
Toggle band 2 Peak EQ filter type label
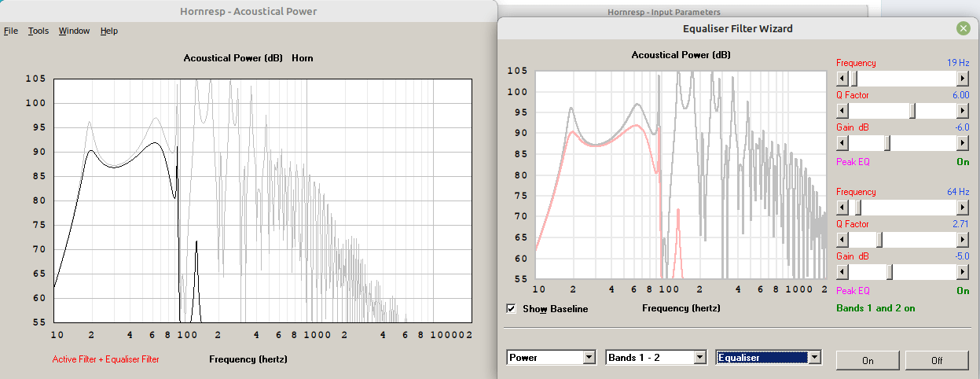click(x=853, y=290)
